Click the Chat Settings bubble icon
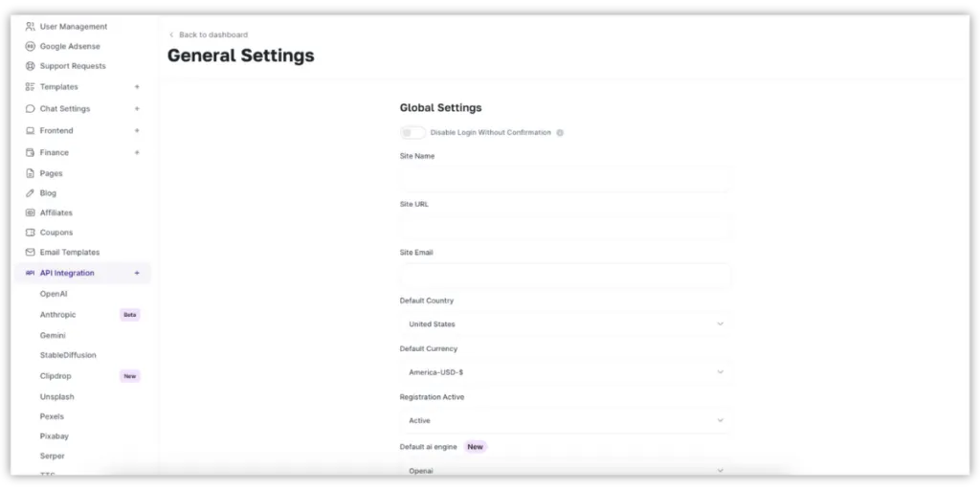Screen dimensions: 980x490 30,109
